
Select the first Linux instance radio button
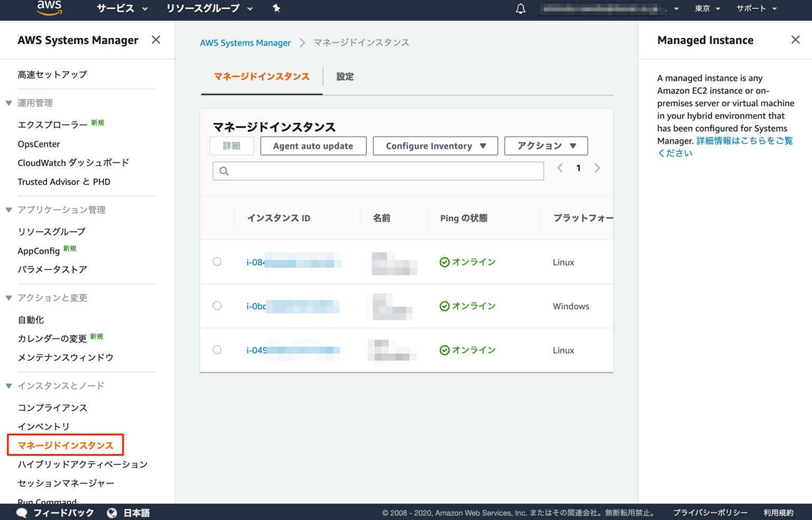coord(217,262)
